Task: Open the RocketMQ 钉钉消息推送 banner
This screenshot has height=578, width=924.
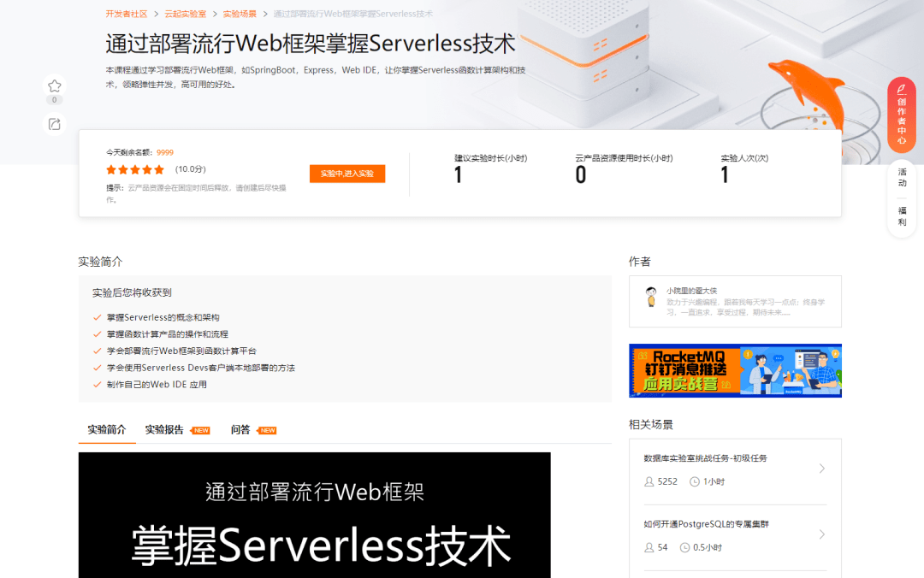Action: tap(735, 370)
